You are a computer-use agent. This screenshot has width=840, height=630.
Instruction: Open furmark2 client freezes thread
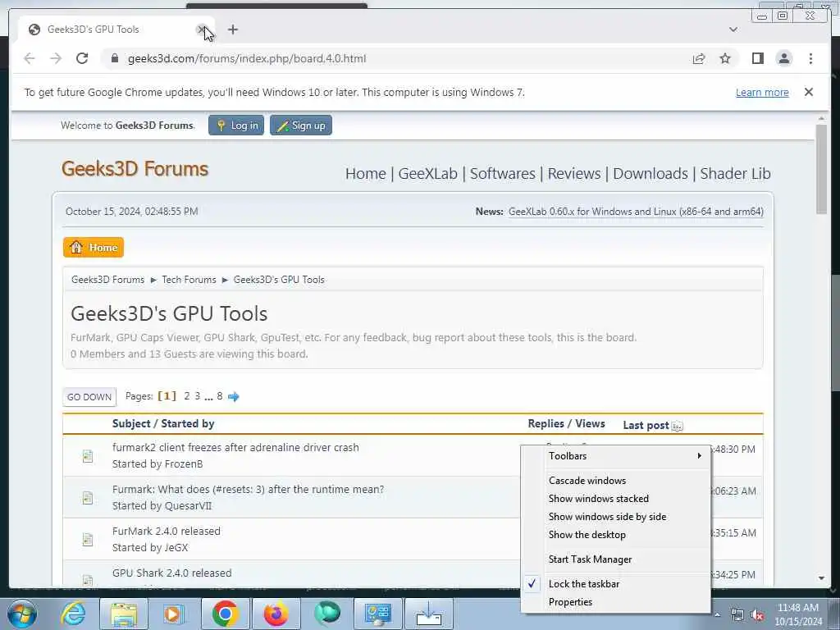235,447
